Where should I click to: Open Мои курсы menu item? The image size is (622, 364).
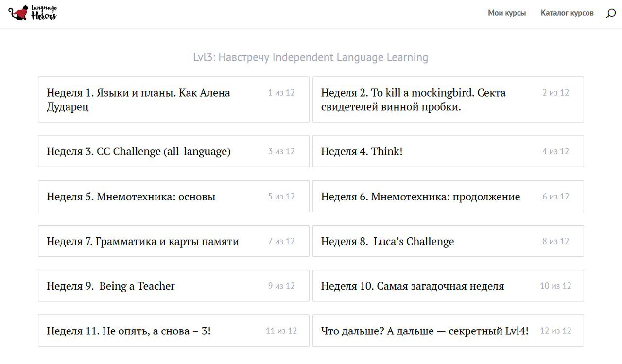point(507,13)
